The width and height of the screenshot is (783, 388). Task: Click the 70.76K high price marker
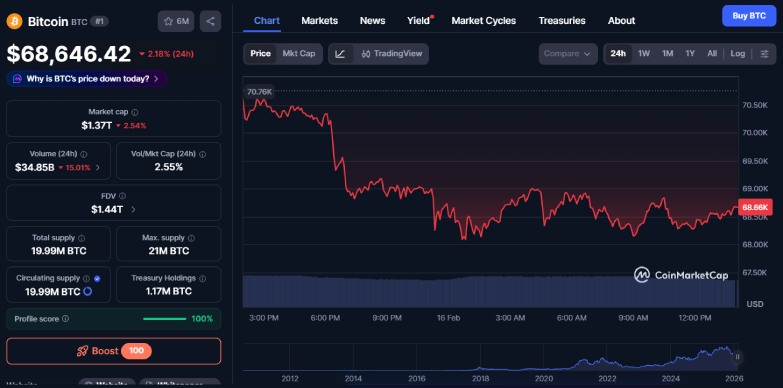259,92
